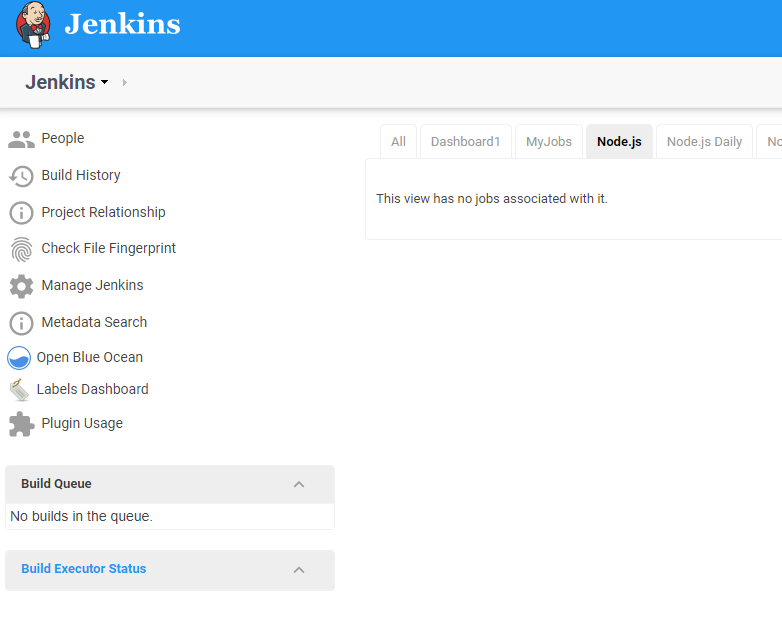The height and width of the screenshot is (641, 782).
Task: Click the Jenkins butler mascot logo
Action: [33, 24]
